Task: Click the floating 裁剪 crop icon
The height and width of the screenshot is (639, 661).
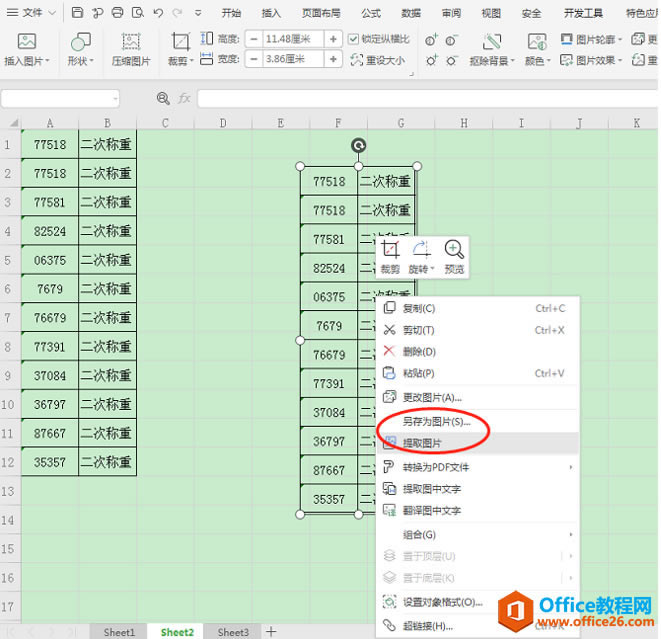Action: [x=390, y=255]
